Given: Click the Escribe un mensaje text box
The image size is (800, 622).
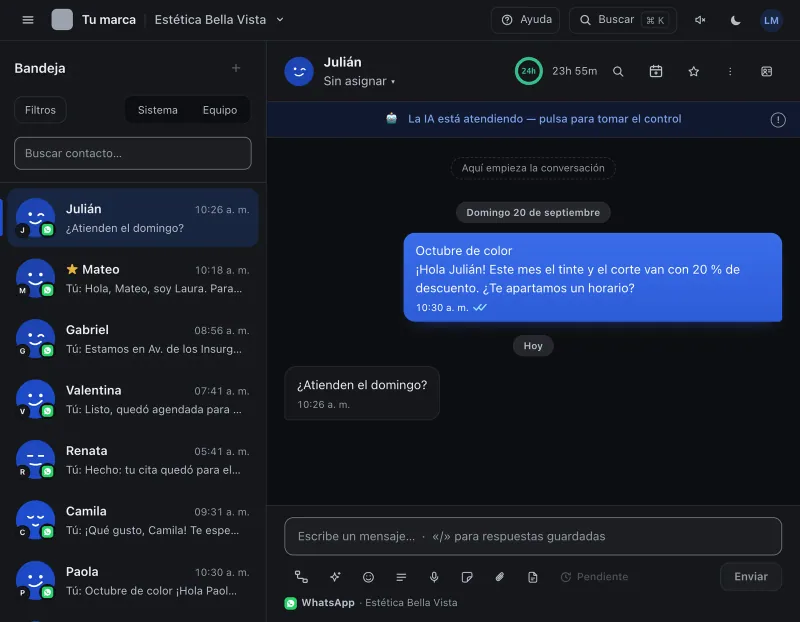Looking at the screenshot, I should point(533,536).
